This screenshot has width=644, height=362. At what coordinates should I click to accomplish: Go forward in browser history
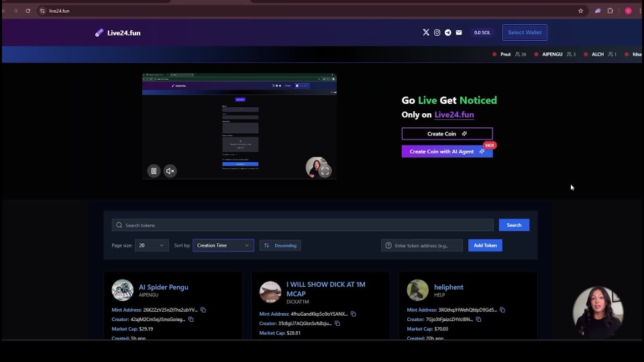click(x=15, y=11)
